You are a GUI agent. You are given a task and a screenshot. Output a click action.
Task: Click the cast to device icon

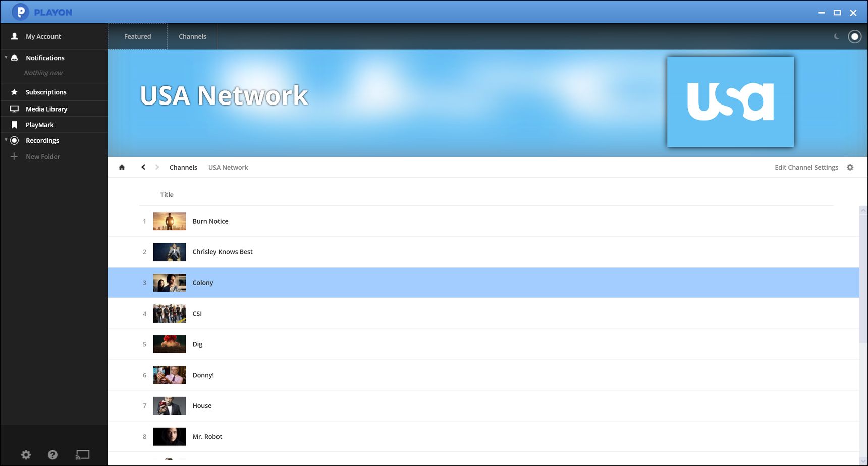click(x=82, y=455)
